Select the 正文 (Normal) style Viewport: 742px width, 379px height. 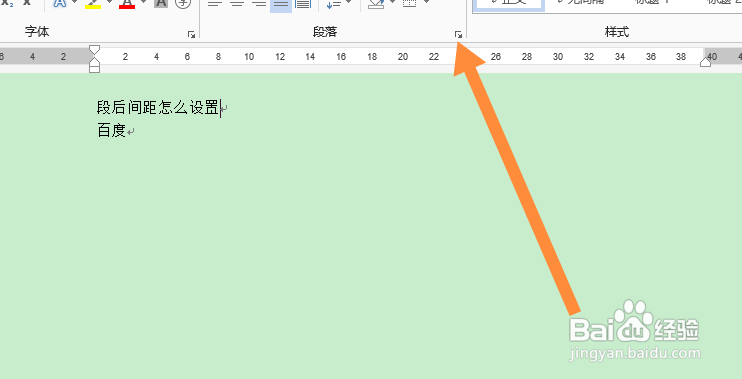coord(509,5)
